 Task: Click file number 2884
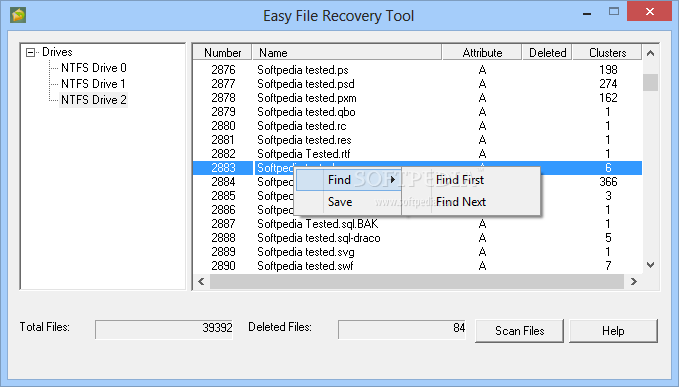point(223,182)
